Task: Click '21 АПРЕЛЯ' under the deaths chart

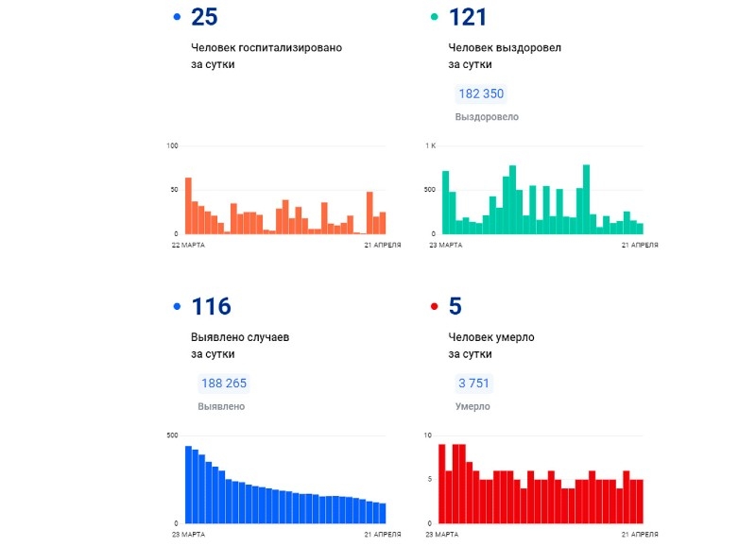Action: click(640, 535)
